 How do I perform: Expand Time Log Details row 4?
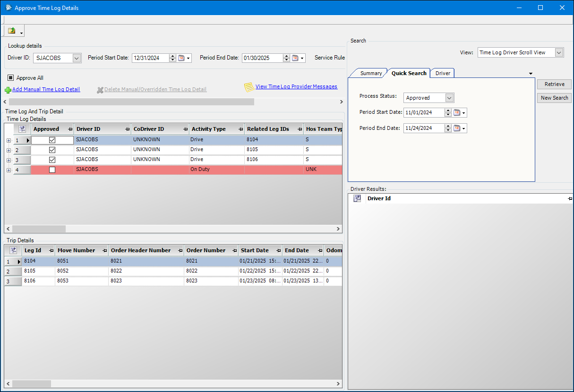[9, 170]
